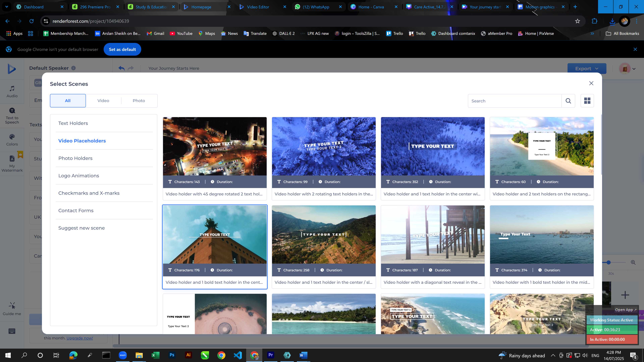Image resolution: width=644 pixels, height=362 pixels.
Task: Click the Search scenes input field
Action: 515,101
